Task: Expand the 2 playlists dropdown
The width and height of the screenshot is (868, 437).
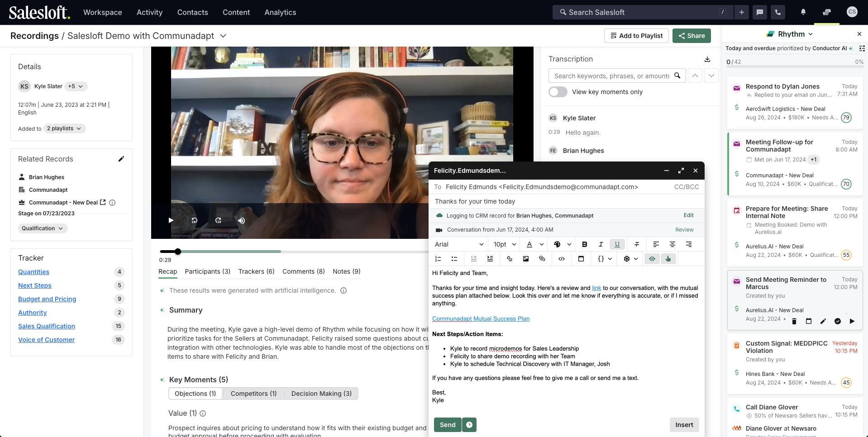Action: tap(64, 128)
